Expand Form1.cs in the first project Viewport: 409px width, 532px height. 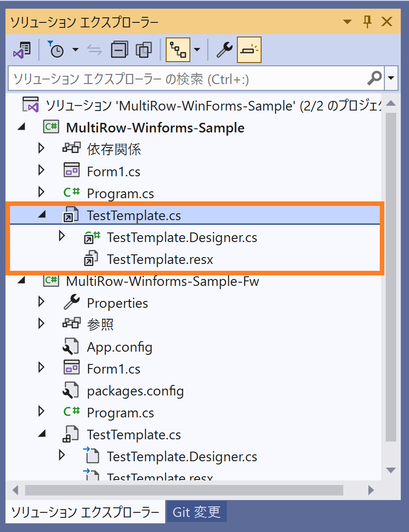(42, 170)
